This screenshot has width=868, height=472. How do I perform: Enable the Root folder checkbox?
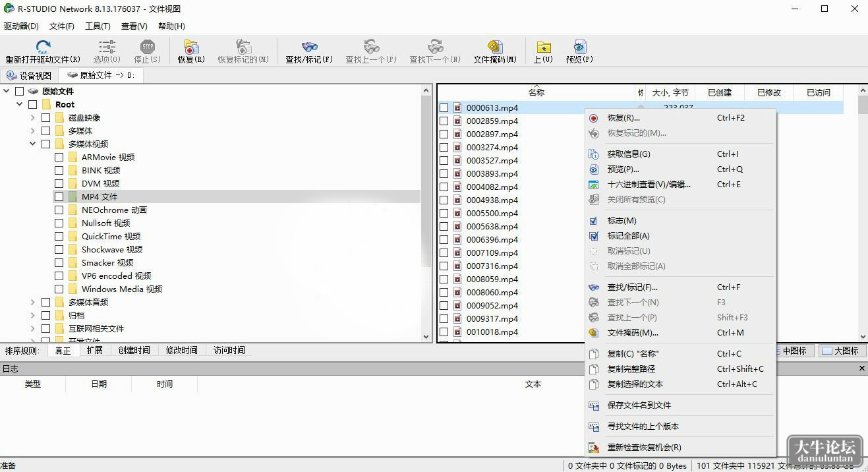pyautogui.click(x=32, y=104)
